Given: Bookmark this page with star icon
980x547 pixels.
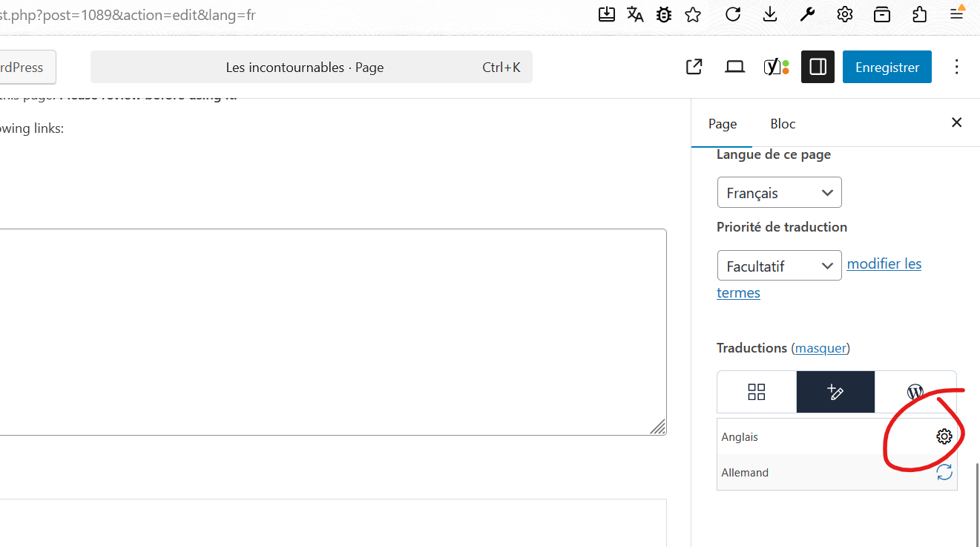Looking at the screenshot, I should tap(693, 14).
